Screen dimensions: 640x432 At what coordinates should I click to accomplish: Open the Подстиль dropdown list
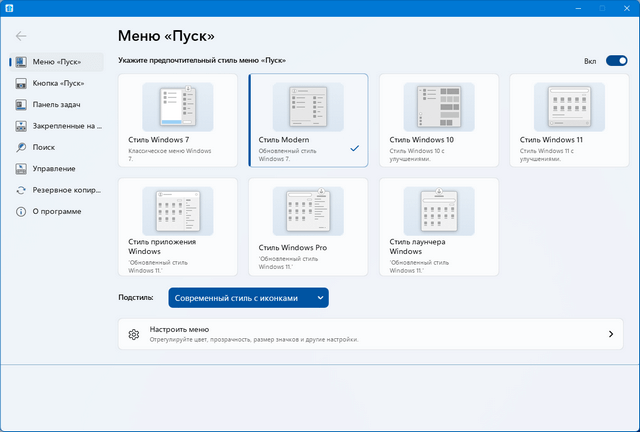click(x=248, y=298)
